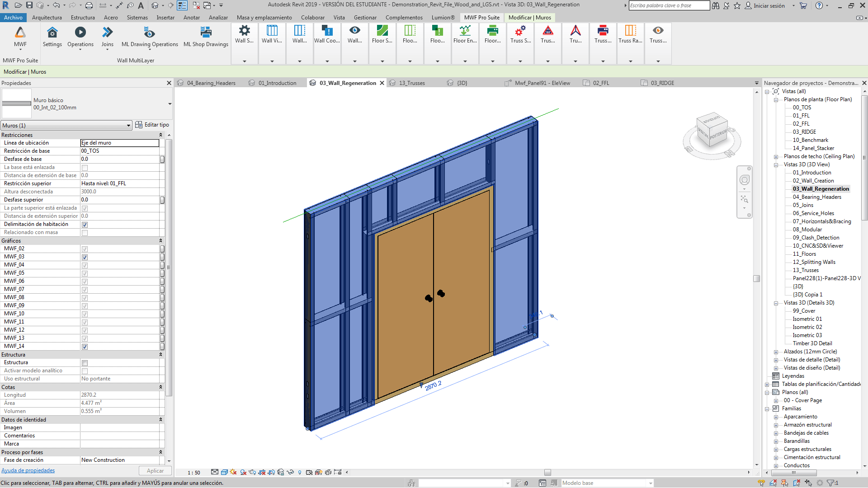868x488 pixels.
Task: Switch to the Gestionar ribbon tab
Action: 365,18
